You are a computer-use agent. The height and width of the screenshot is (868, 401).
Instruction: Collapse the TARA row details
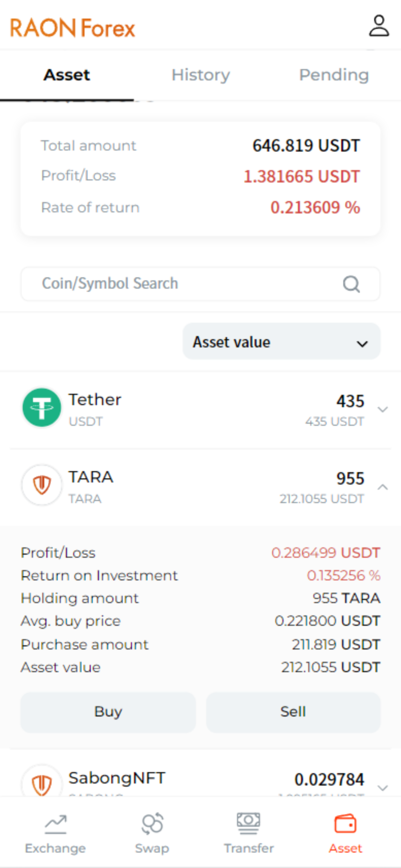382,487
